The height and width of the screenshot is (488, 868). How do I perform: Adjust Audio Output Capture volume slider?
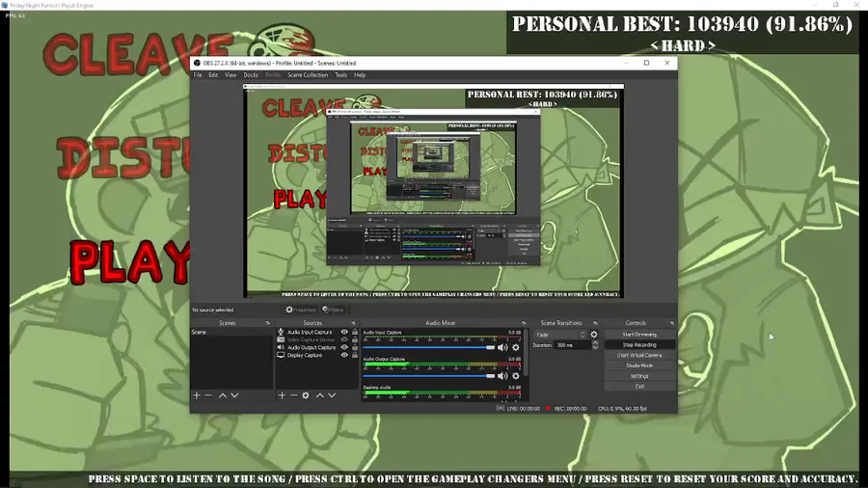429,376
